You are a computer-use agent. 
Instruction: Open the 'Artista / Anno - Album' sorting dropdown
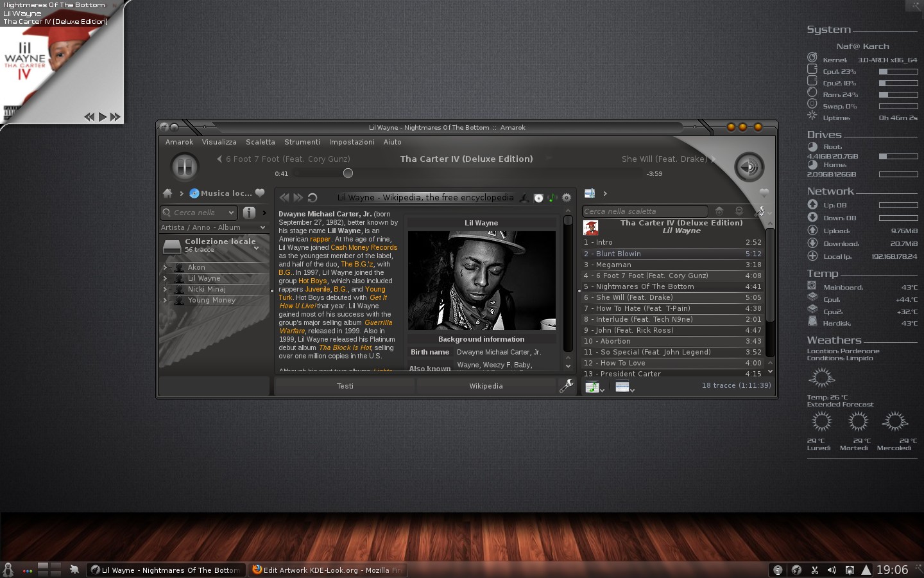pos(213,227)
